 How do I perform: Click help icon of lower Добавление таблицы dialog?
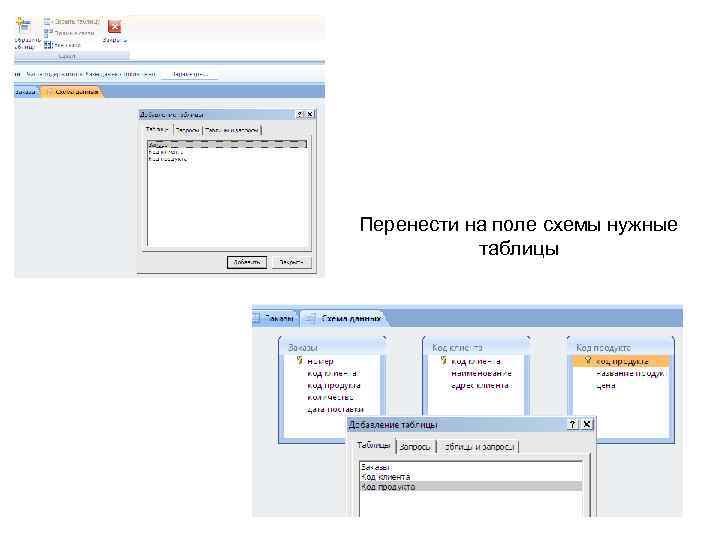click(x=572, y=424)
